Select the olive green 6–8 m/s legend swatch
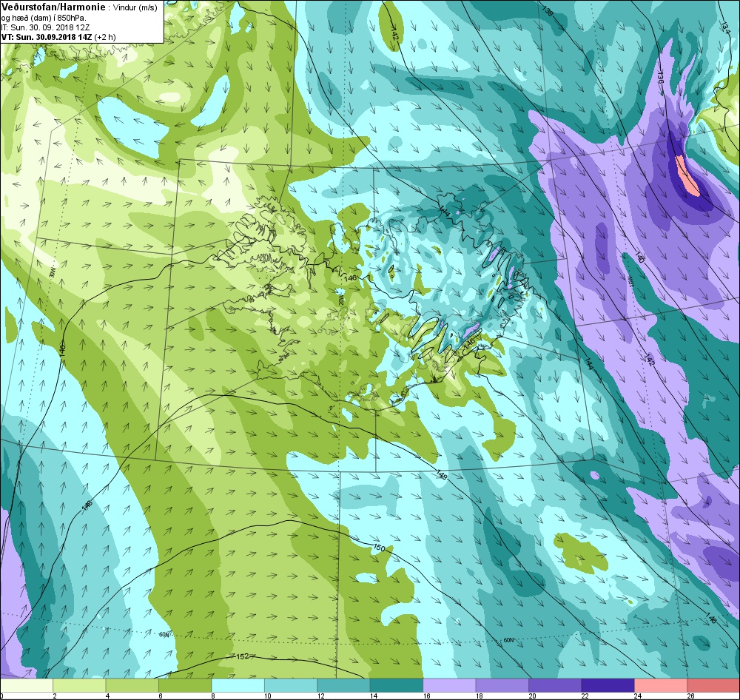This screenshot has width=740, height=700. 185,685
